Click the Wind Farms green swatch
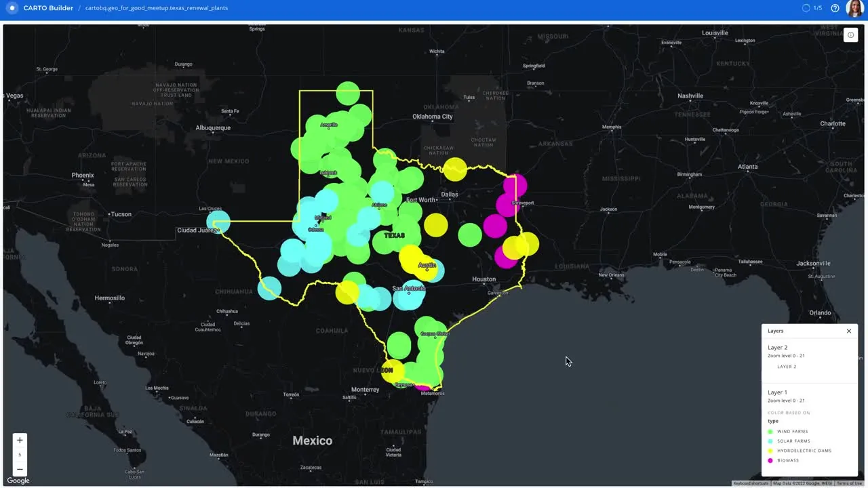This screenshot has width=868, height=488. coord(770,432)
